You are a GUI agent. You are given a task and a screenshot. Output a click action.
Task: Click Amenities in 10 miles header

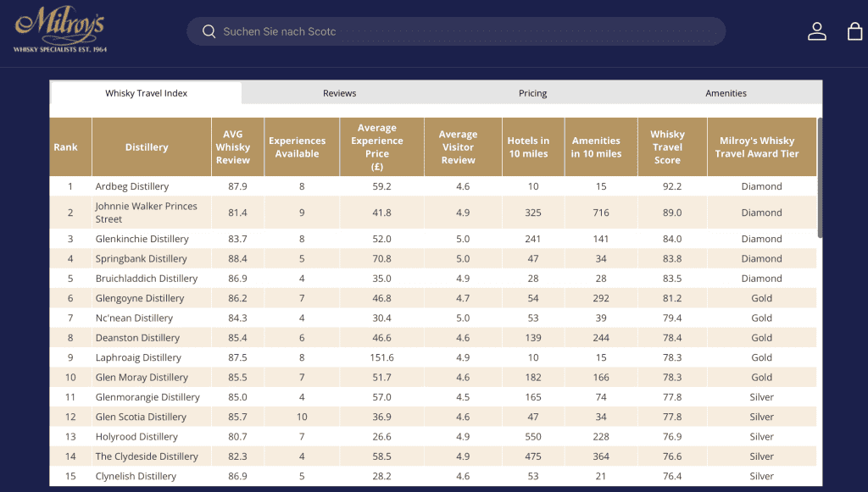coord(601,147)
